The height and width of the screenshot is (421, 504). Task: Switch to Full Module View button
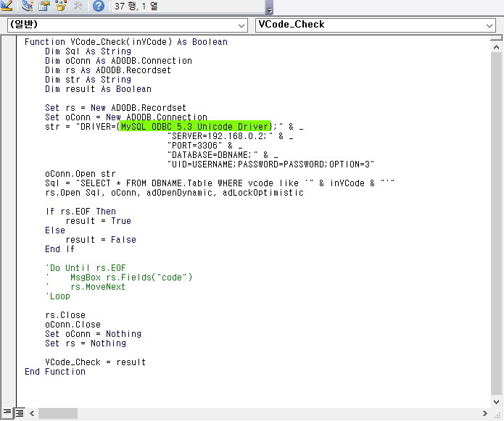(x=20, y=412)
